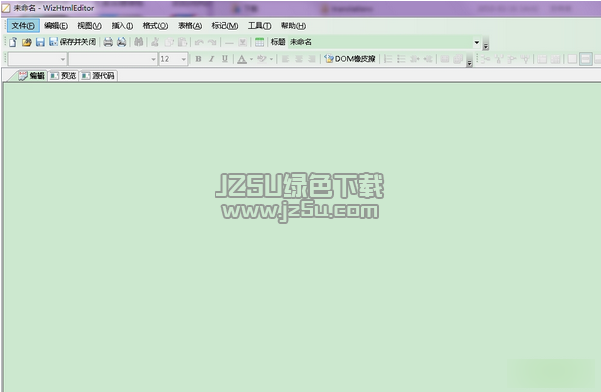The width and height of the screenshot is (601, 392).
Task: Toggle Bold formatting
Action: click(198, 59)
